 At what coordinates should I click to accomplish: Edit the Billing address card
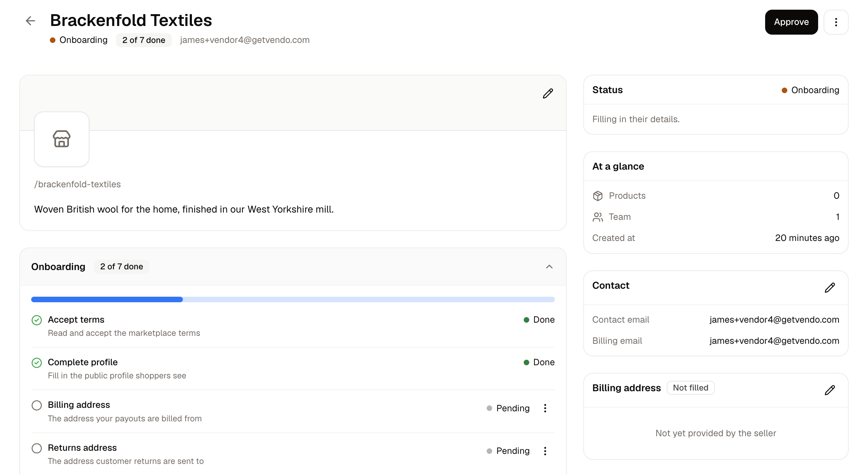830,390
